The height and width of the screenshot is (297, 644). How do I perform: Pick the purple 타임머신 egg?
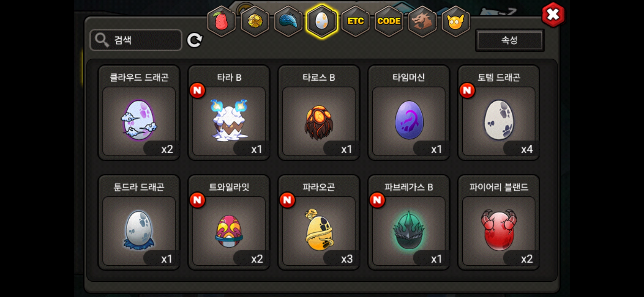[x=409, y=113]
